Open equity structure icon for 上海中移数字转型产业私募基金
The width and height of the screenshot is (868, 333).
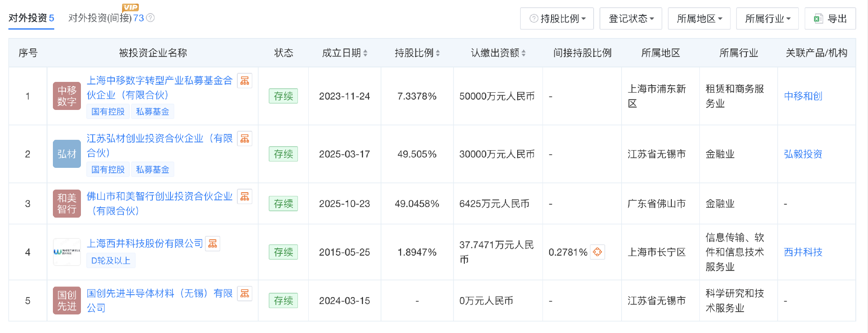pos(245,81)
